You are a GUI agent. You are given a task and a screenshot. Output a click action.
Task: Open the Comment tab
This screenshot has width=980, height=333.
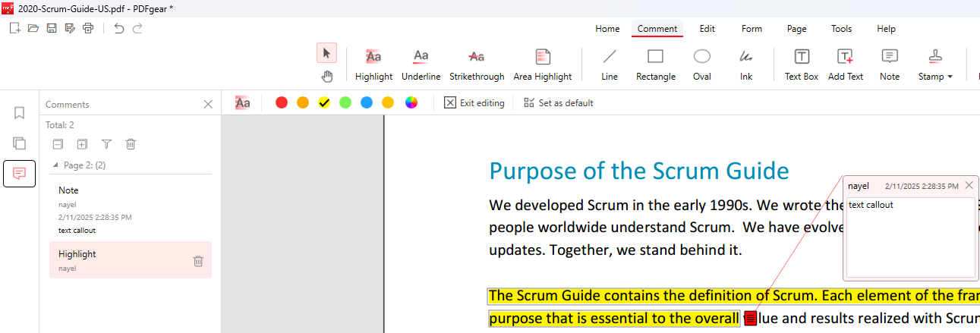point(657,29)
